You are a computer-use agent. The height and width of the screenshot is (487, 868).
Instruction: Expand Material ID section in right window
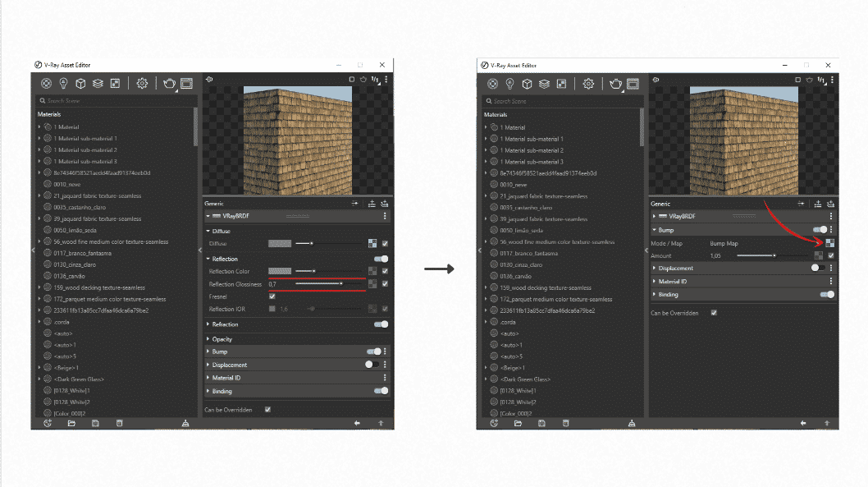pos(674,281)
